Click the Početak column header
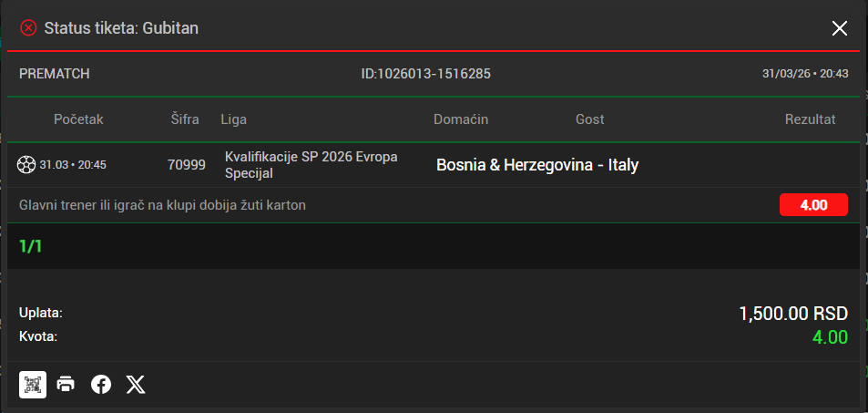 point(78,119)
